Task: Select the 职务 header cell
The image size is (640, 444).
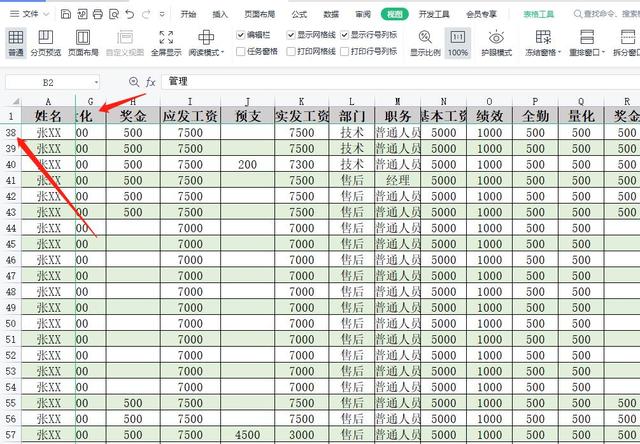Action: pyautogui.click(x=398, y=116)
